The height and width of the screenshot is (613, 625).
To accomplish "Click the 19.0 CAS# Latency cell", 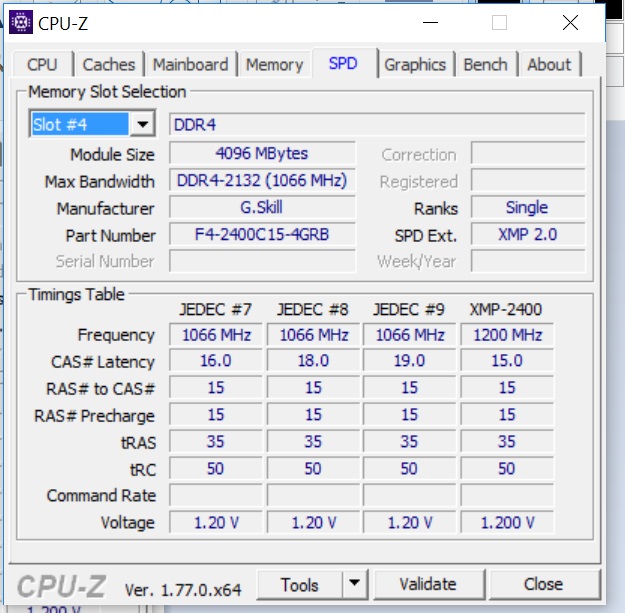I will pyautogui.click(x=409, y=361).
